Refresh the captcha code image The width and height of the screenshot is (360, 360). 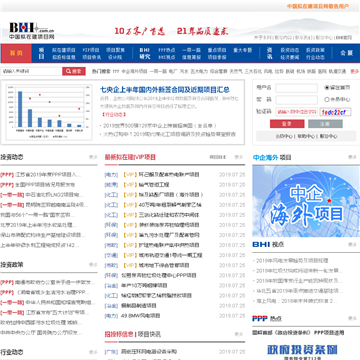[x=335, y=112]
